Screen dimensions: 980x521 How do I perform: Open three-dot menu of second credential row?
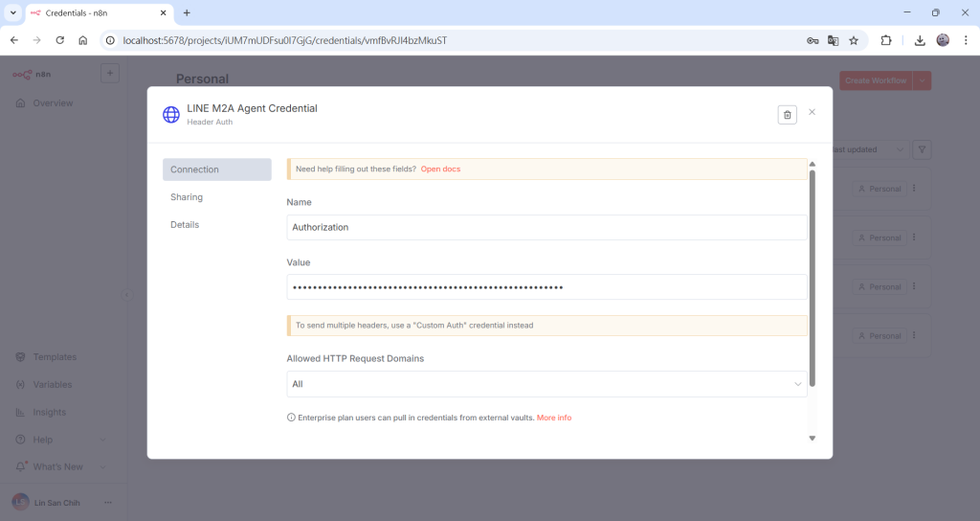[x=914, y=238]
